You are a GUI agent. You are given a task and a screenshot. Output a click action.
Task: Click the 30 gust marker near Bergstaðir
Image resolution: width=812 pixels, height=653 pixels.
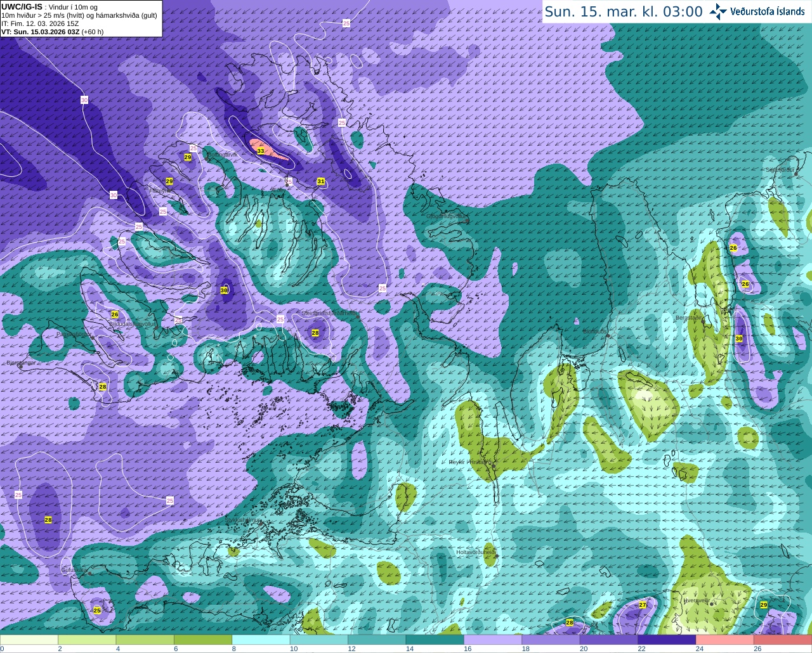tap(739, 339)
